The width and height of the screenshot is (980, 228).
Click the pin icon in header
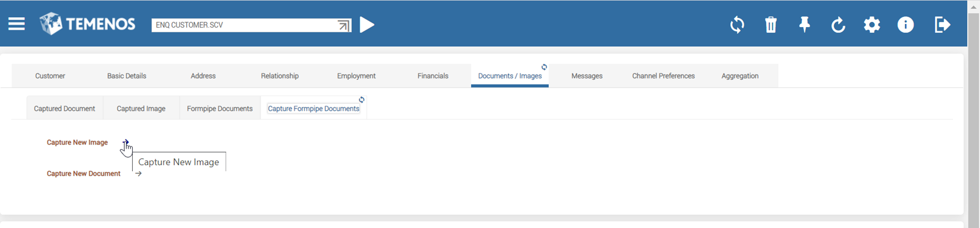pyautogui.click(x=805, y=25)
